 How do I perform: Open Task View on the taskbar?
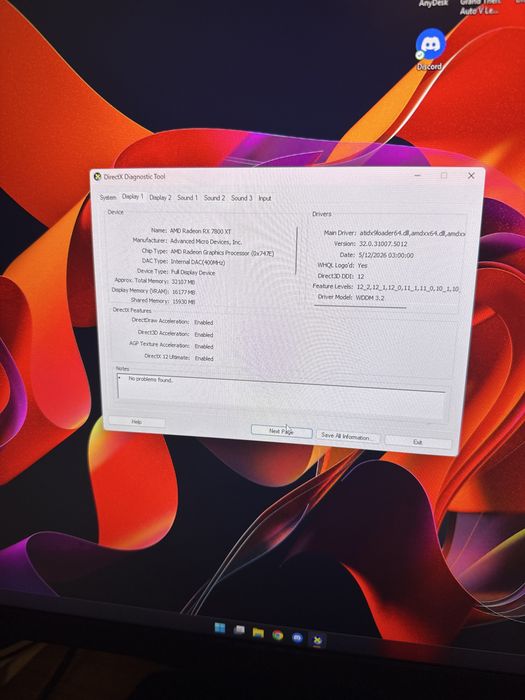coord(240,630)
